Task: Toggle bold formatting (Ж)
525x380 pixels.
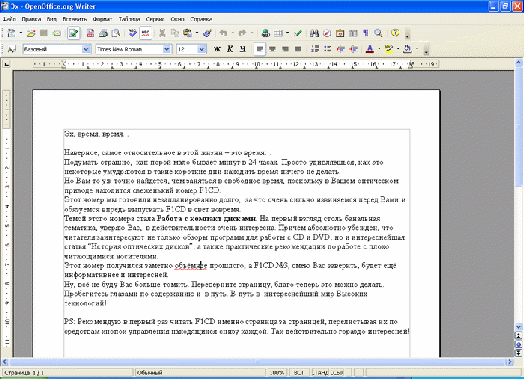Action: [217, 49]
